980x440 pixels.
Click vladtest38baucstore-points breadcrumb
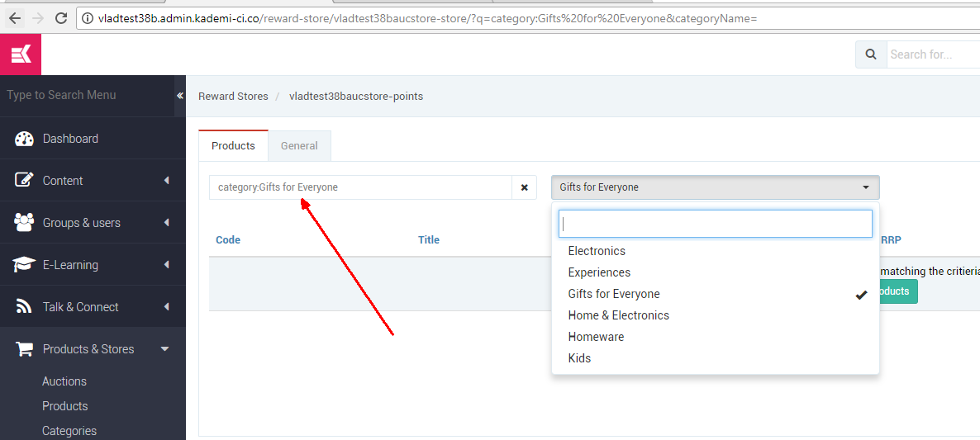[355, 96]
